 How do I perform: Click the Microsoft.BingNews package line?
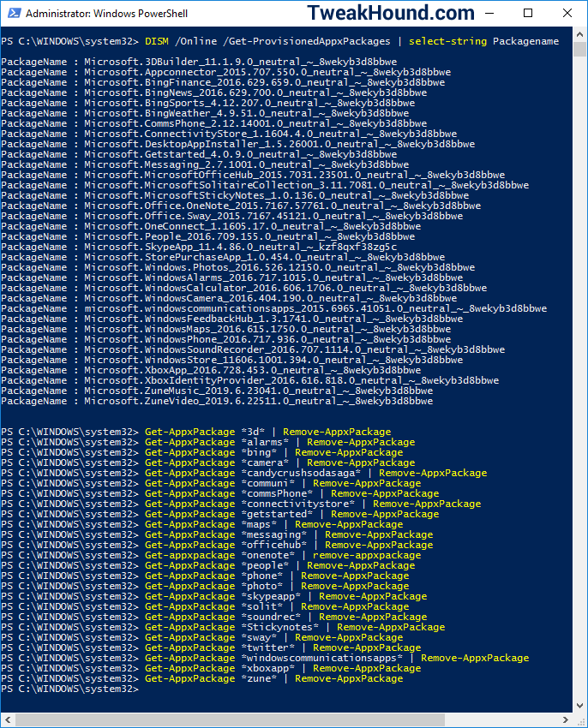[213, 92]
